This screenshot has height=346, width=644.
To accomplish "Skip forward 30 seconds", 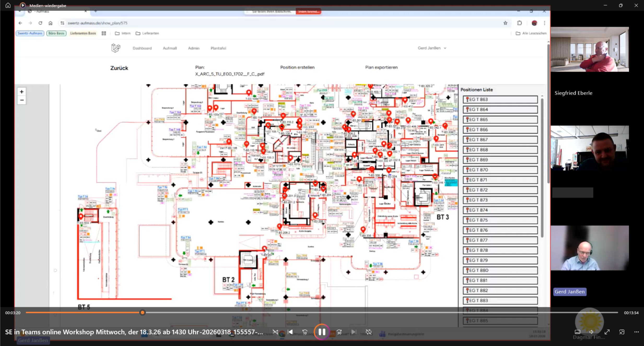I will pos(339,332).
